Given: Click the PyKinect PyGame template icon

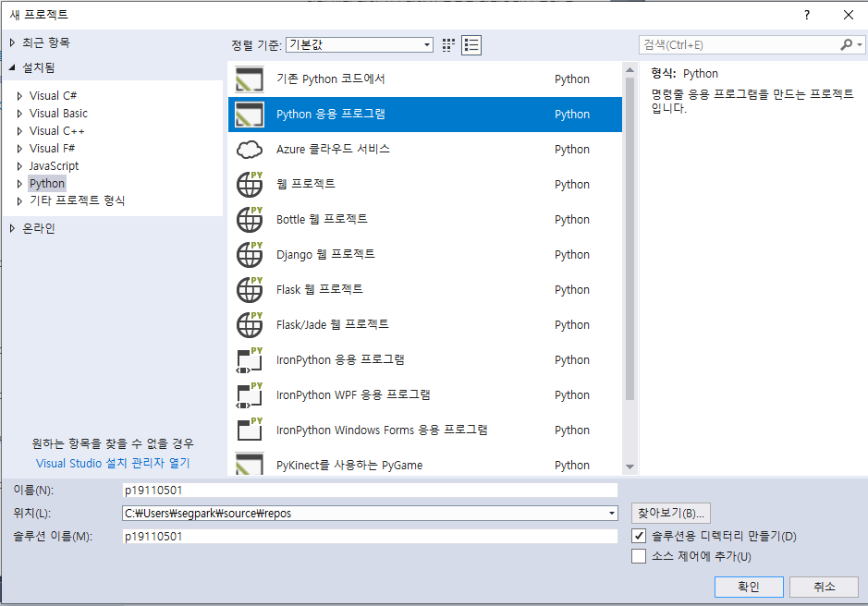Looking at the screenshot, I should [x=249, y=465].
